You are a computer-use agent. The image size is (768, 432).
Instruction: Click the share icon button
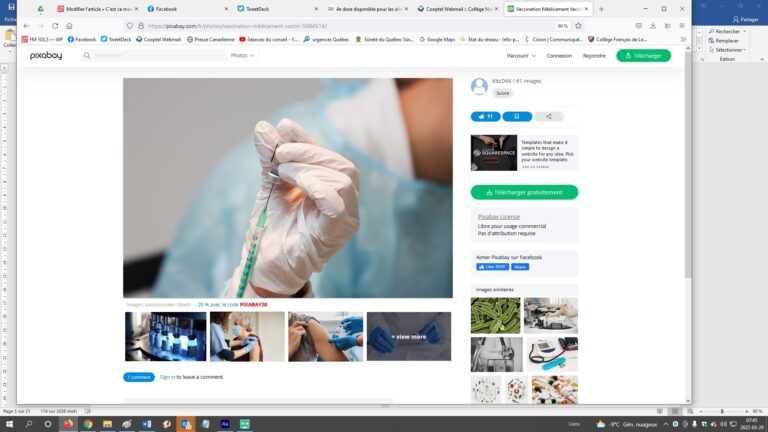tap(548, 116)
